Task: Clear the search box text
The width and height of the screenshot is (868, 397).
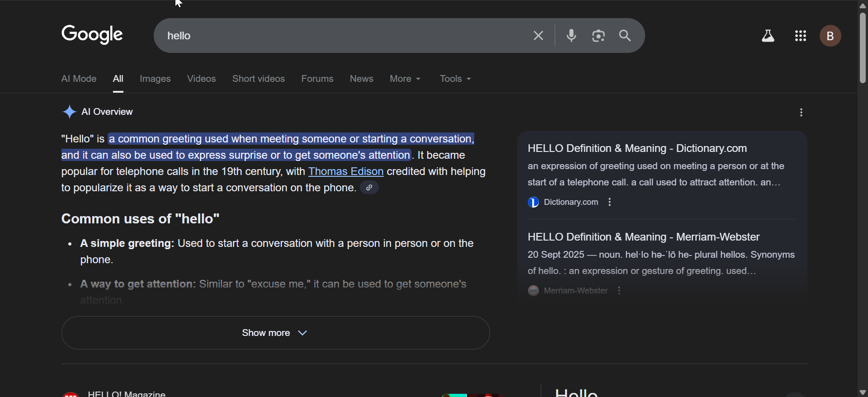Action: coord(538,36)
